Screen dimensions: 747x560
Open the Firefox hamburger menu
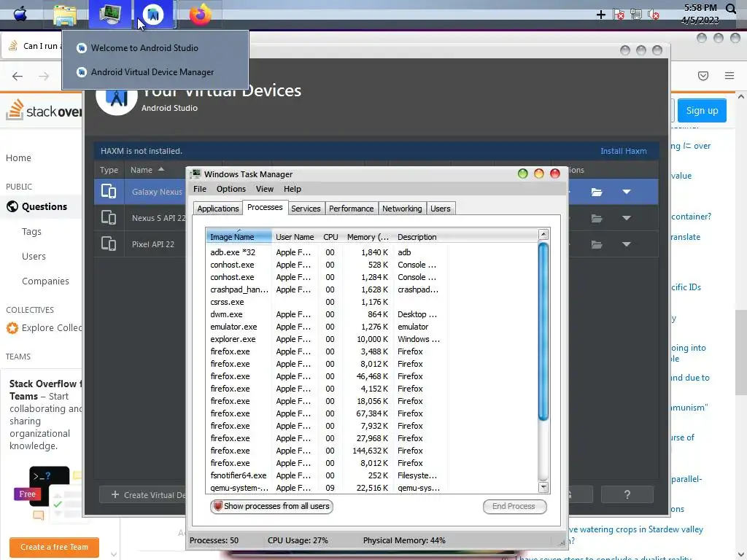729,76
